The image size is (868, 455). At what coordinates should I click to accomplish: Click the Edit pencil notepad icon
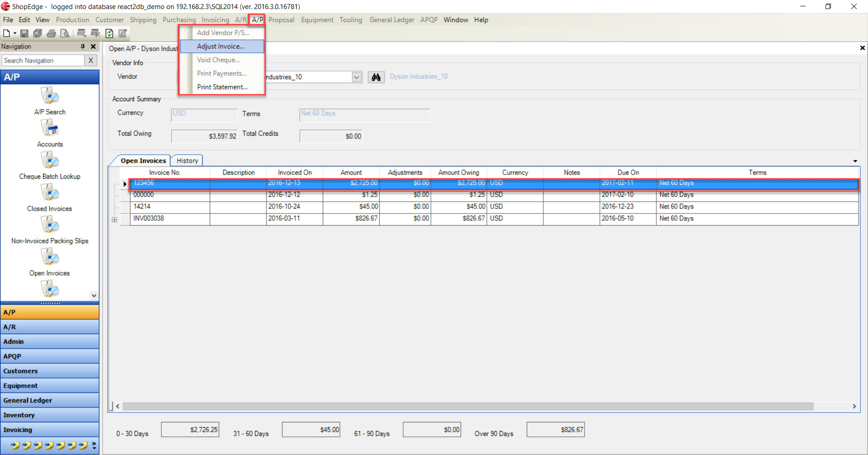[123, 33]
